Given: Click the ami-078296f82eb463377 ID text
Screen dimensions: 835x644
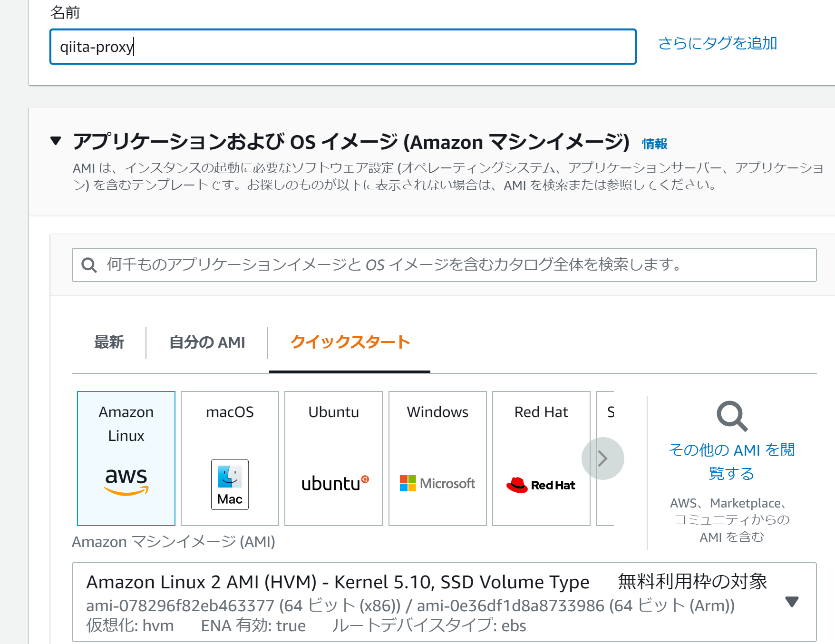Looking at the screenshot, I should pos(180,605).
